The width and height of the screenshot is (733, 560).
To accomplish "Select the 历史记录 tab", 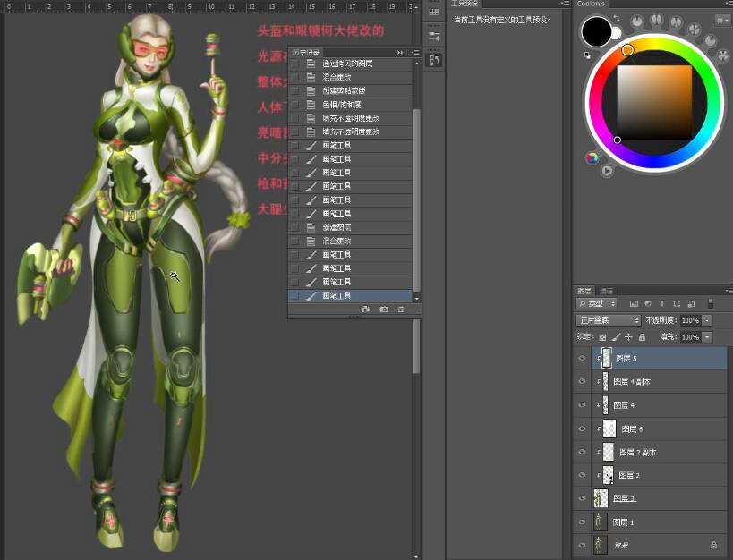I will pos(306,53).
